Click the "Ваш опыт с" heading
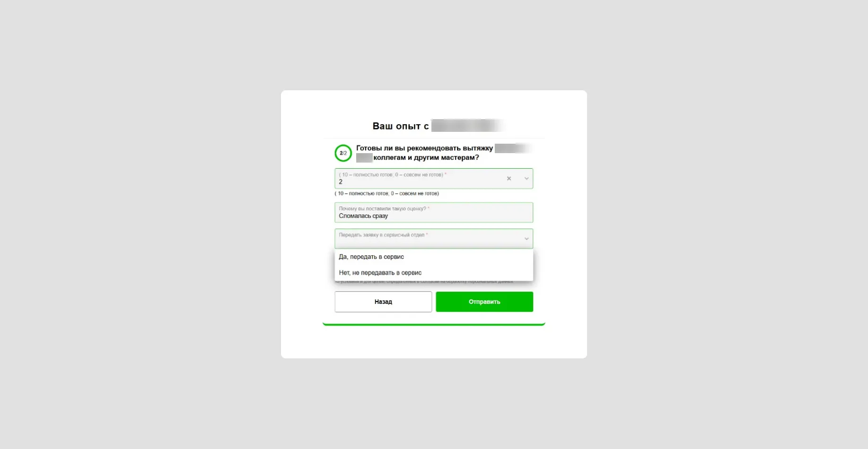The width and height of the screenshot is (868, 449). coord(401,126)
